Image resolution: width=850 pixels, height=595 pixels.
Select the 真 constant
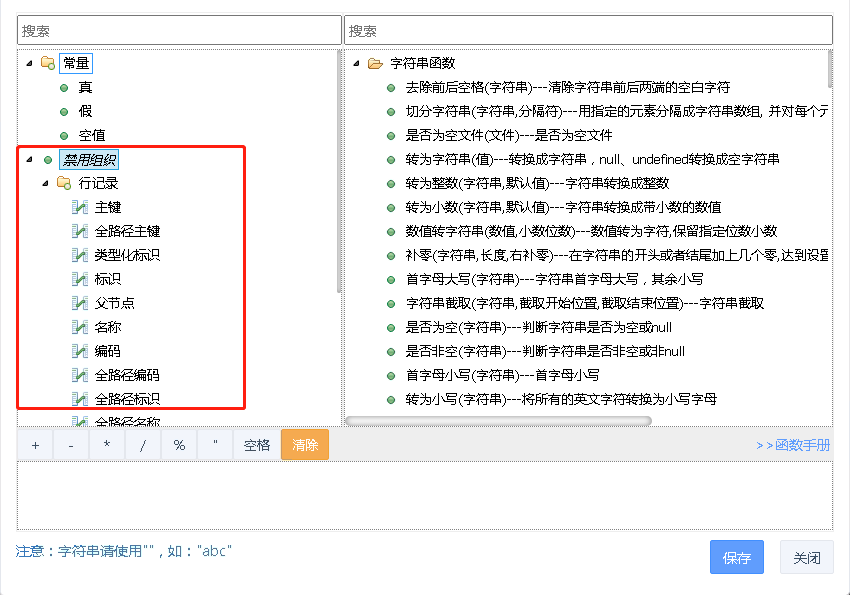click(85, 87)
